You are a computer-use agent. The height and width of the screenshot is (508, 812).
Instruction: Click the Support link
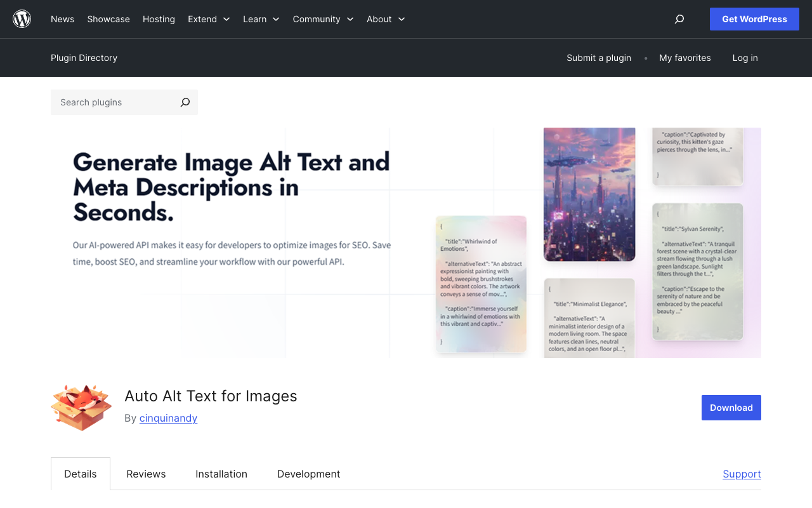click(x=742, y=474)
